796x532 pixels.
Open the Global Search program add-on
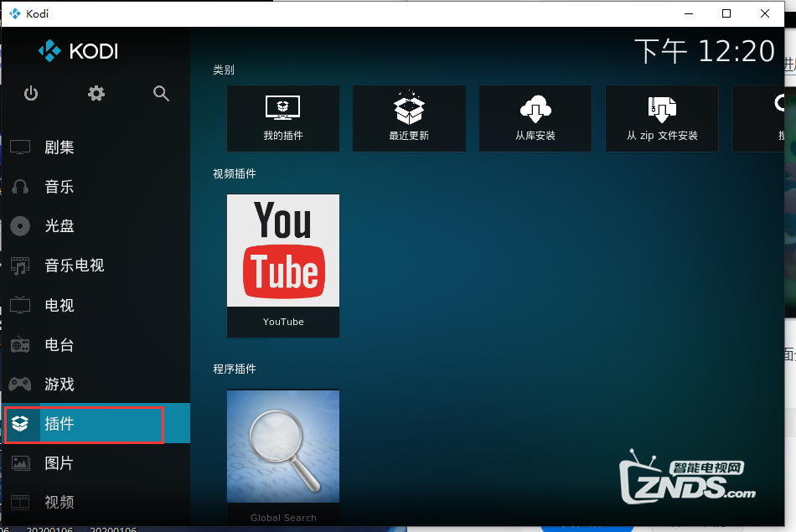pos(283,457)
